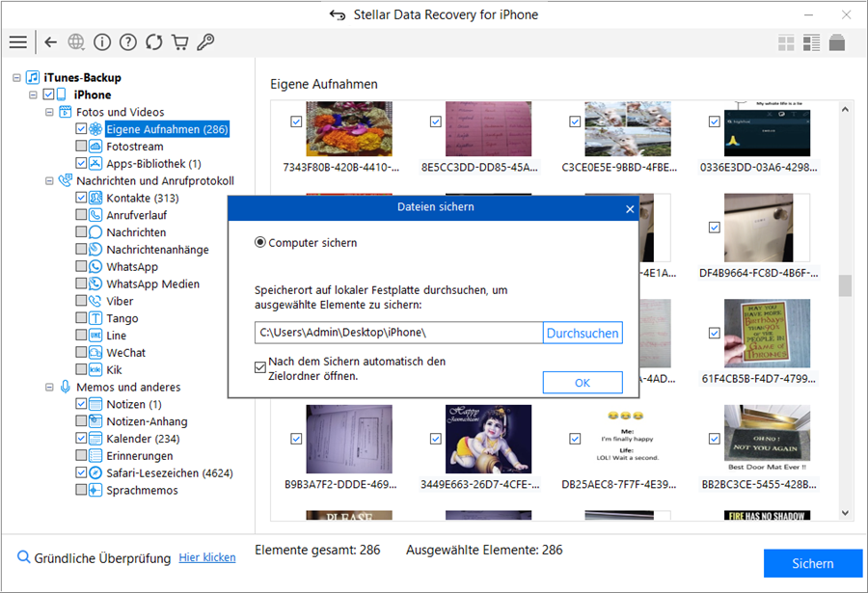
Task: Click the photo list scrollbar thumb
Action: click(845, 285)
